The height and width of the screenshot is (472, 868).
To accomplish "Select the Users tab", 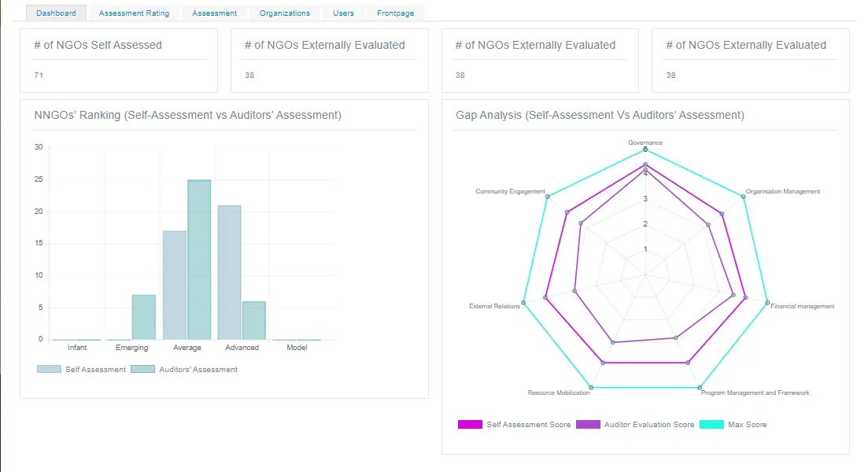I will (x=343, y=13).
